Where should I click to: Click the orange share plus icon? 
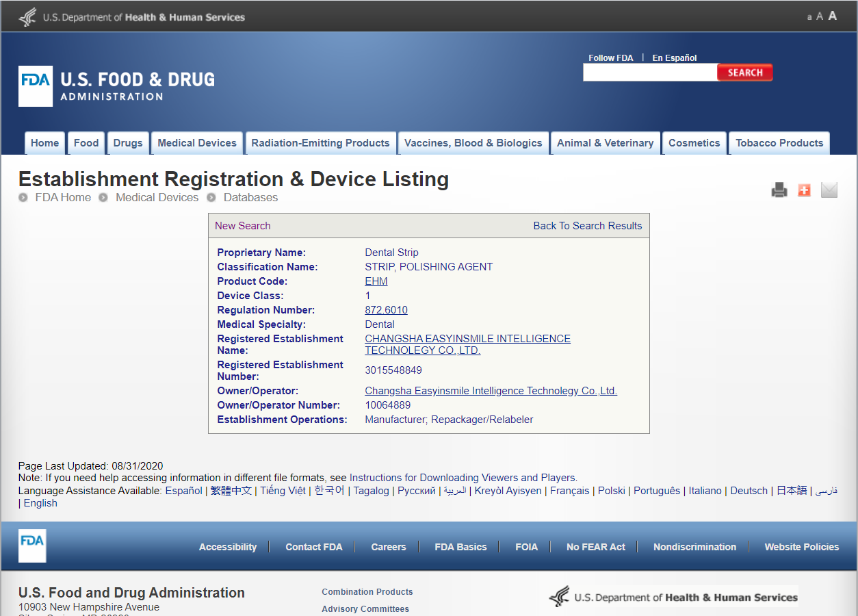click(x=804, y=190)
